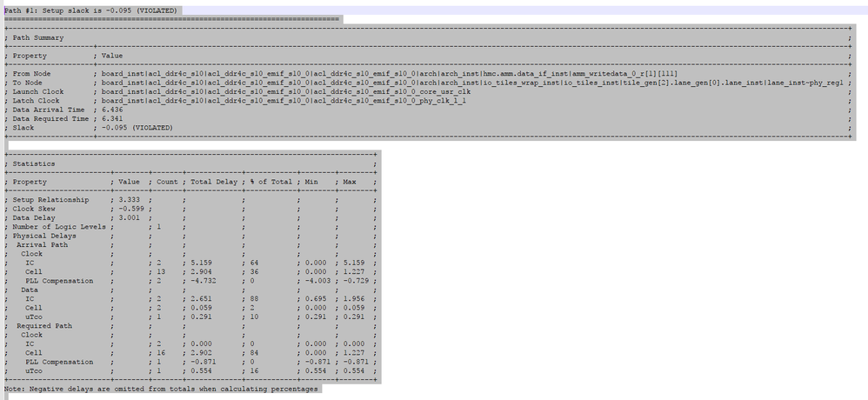Click the 'Statistics' table title
868x400 pixels.
click(x=34, y=163)
